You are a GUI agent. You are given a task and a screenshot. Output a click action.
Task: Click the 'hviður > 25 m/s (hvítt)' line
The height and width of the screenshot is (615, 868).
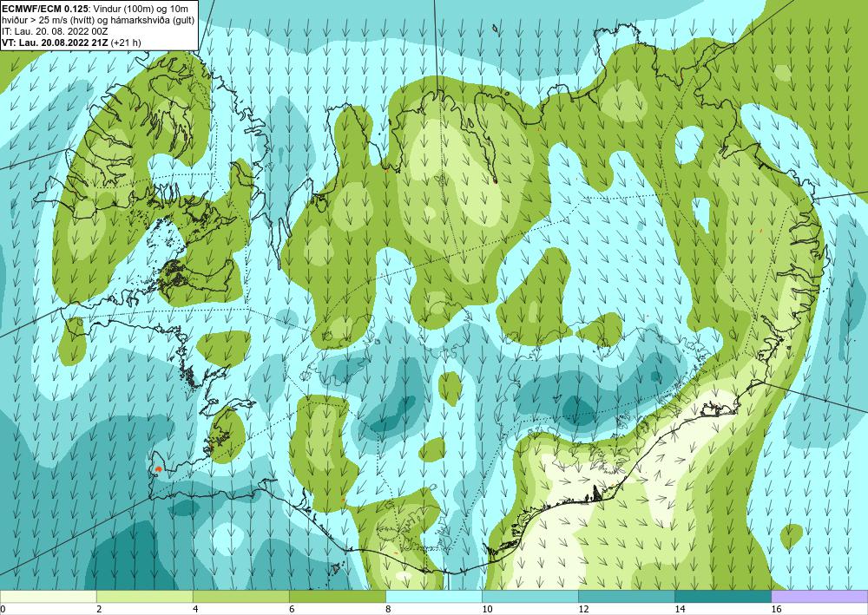pos(49,19)
